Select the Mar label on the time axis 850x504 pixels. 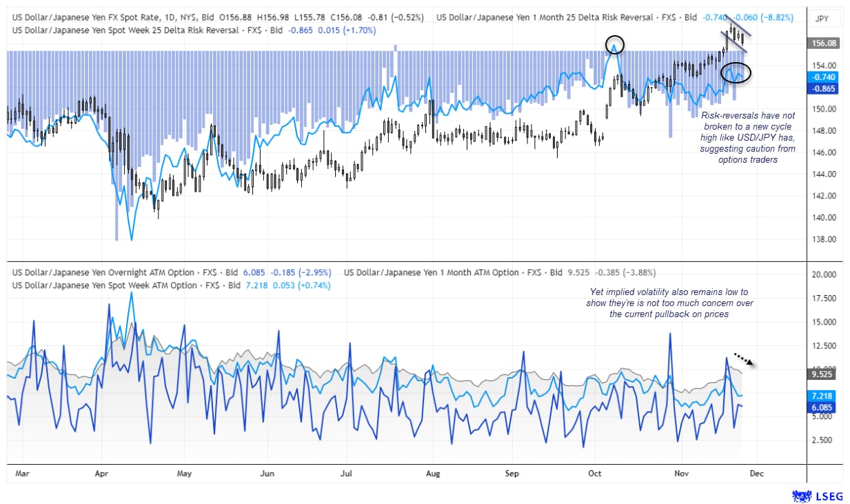(23, 474)
